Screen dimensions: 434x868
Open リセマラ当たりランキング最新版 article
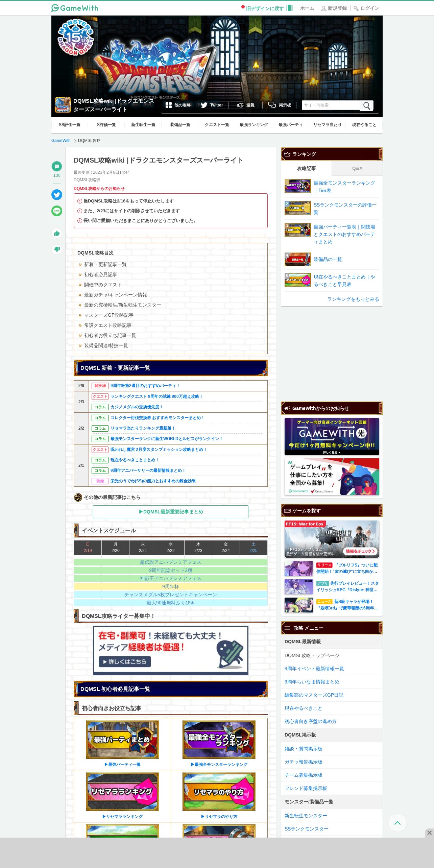coord(143,428)
